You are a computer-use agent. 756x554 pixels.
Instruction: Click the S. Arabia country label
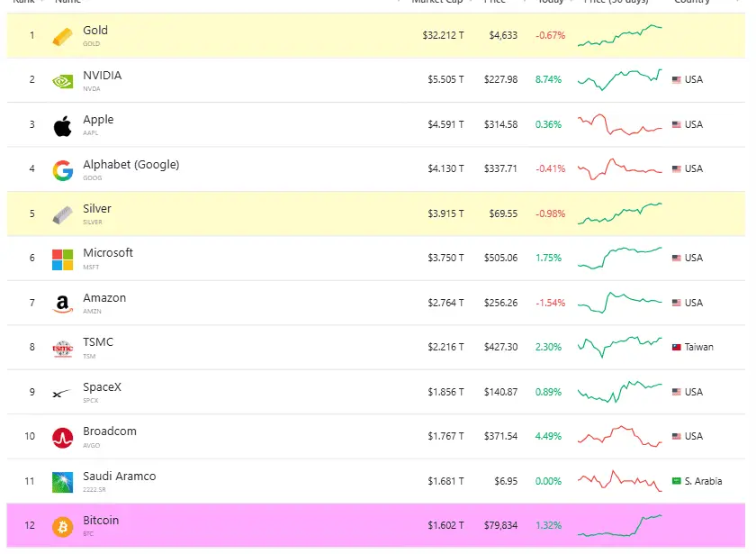(x=703, y=481)
